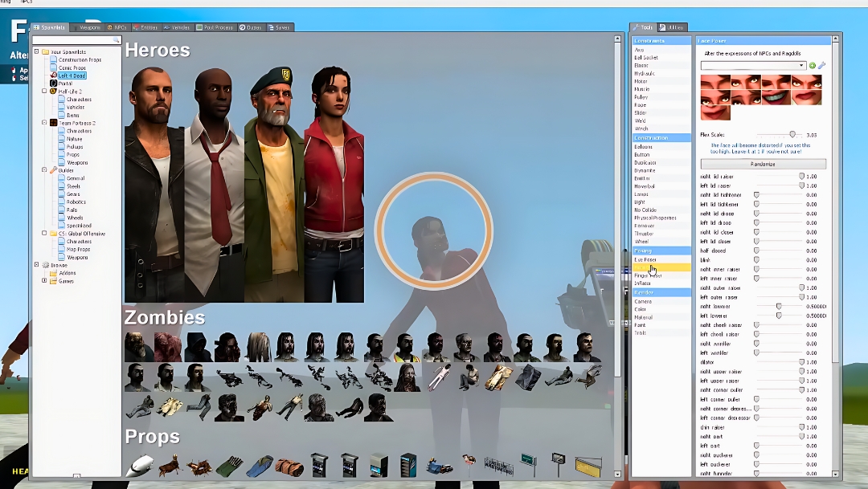This screenshot has width=868, height=489.
Task: Open the Post Process tab
Action: click(217, 26)
